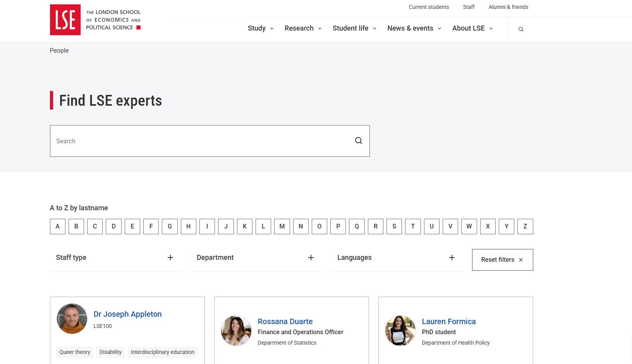Screen dimensions: 632x364
Task: Open the Student life dropdown menu
Action: click(355, 28)
